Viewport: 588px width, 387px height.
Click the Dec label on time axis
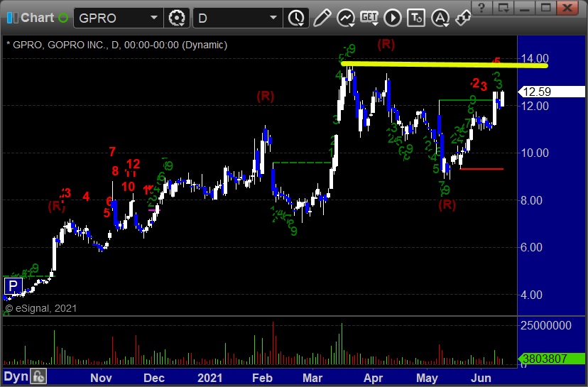[154, 378]
